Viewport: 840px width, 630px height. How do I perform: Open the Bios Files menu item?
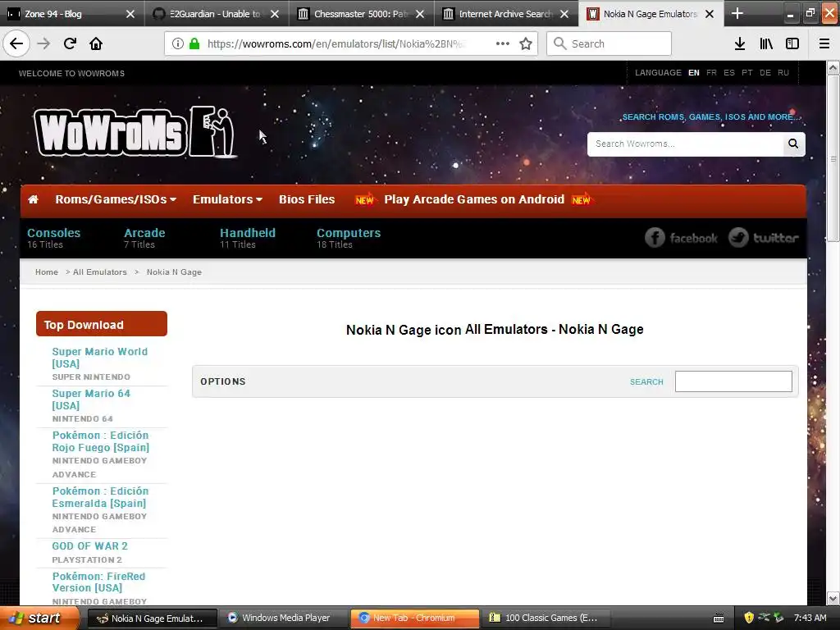pyautogui.click(x=307, y=199)
